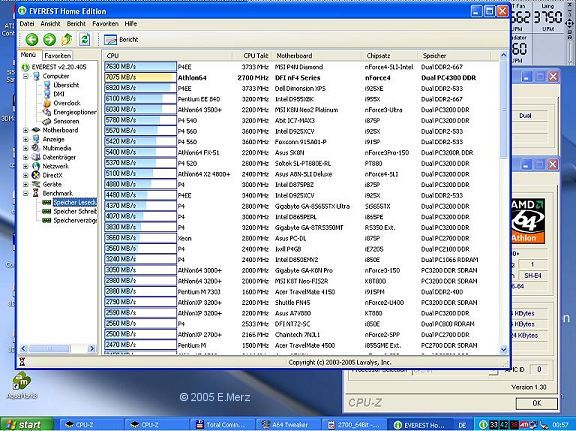Click the Multimedia icon in tree
The width and height of the screenshot is (576, 431).
[36, 148]
